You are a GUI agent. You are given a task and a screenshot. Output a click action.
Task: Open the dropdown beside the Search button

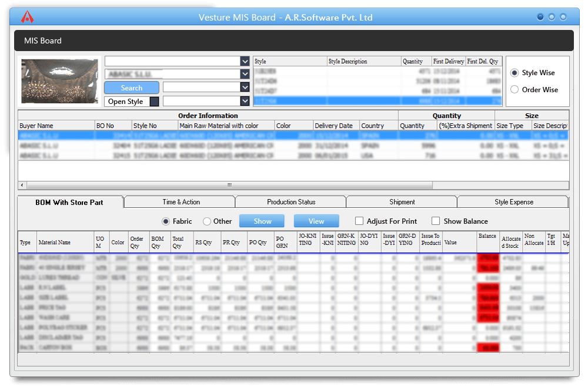point(245,88)
